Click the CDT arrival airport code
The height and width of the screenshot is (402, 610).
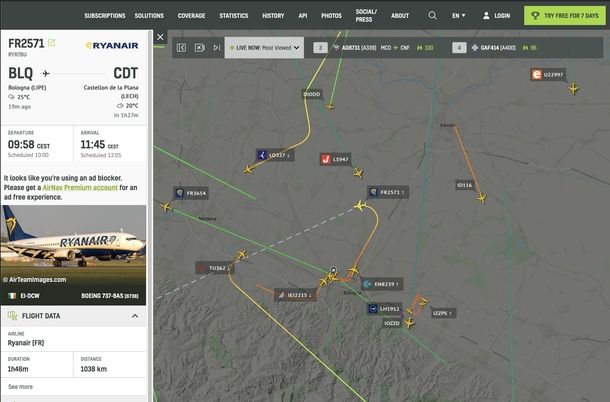click(x=126, y=73)
